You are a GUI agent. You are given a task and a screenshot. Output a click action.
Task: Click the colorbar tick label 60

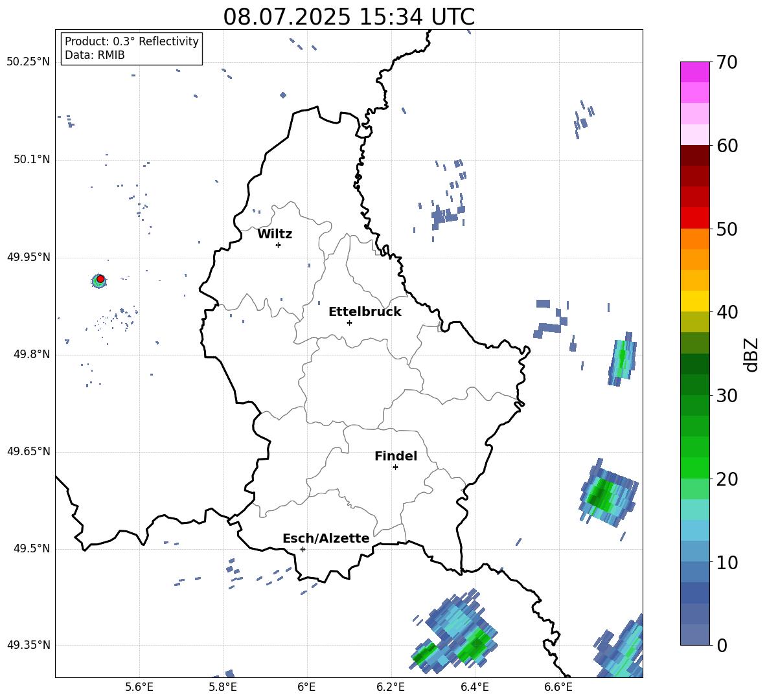pyautogui.click(x=727, y=146)
